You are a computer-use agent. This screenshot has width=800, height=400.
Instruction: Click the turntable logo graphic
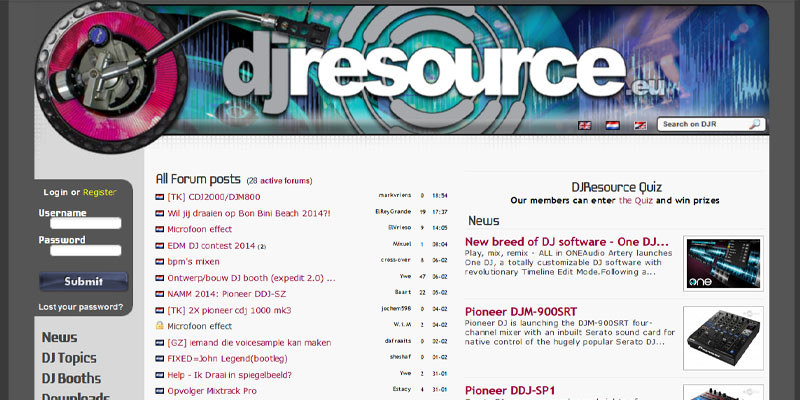tap(111, 77)
